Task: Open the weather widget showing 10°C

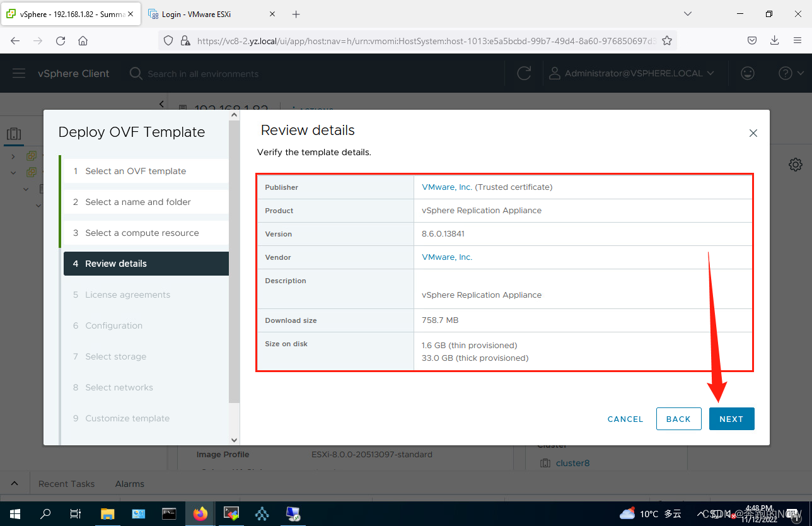Action: pyautogui.click(x=651, y=513)
